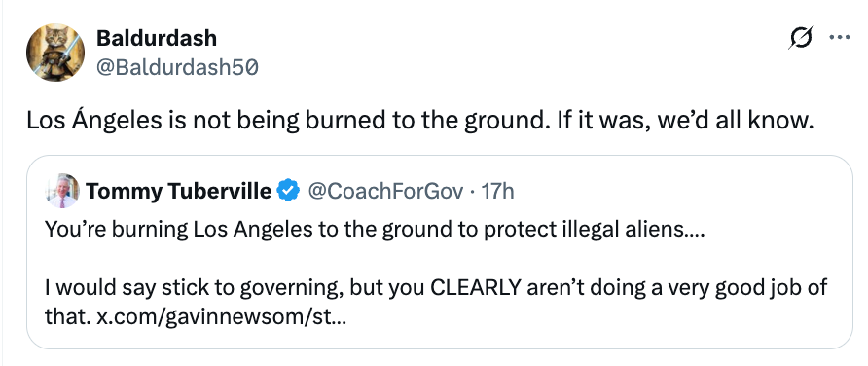
Task: Click the @Baldurdash50 handle
Action: click(x=177, y=67)
